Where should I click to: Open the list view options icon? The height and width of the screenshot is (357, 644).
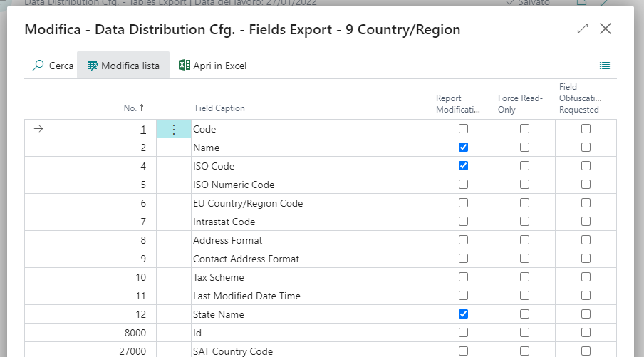tap(604, 66)
